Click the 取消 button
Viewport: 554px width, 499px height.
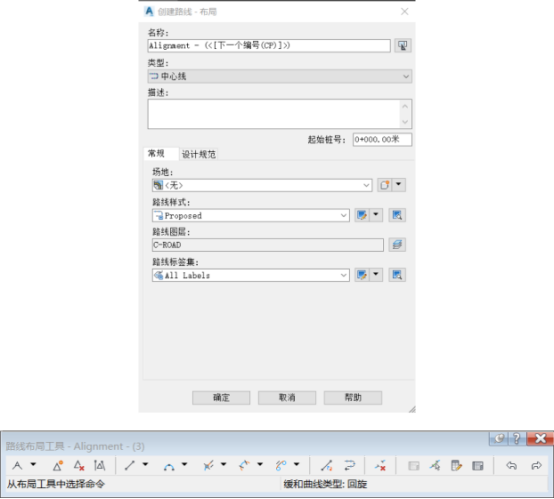coord(287,398)
